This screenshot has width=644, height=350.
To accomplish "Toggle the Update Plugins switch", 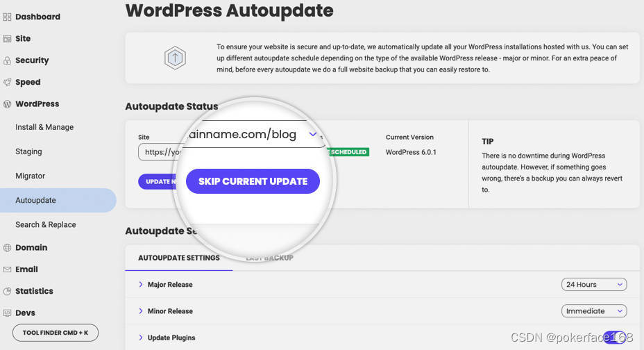I will coord(615,337).
